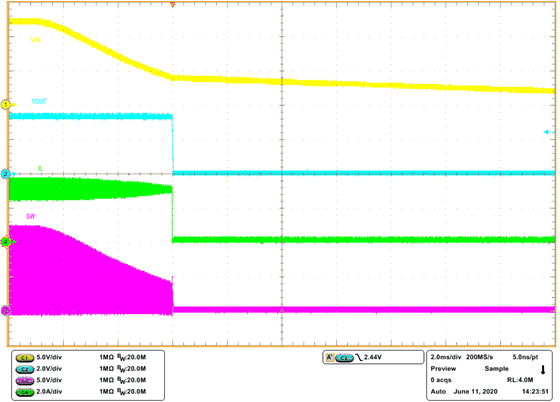
Task: Select the green channel 4 ground marker
Action: [6, 242]
